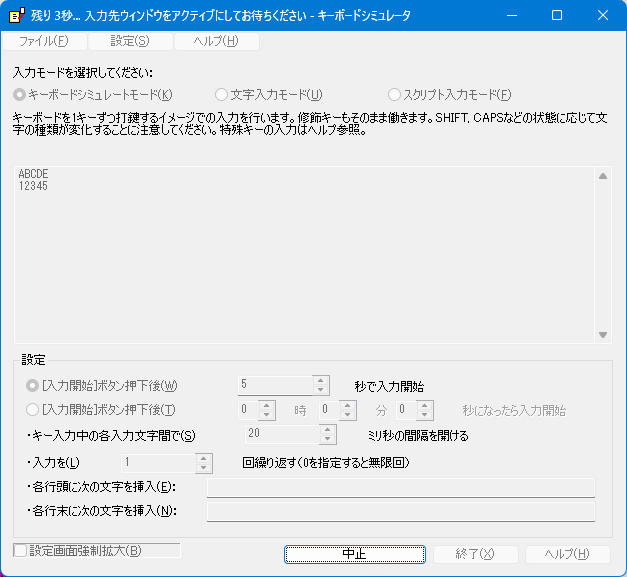Click the start delay seconds field showing 5
This screenshot has width=627, height=577.
[275, 385]
